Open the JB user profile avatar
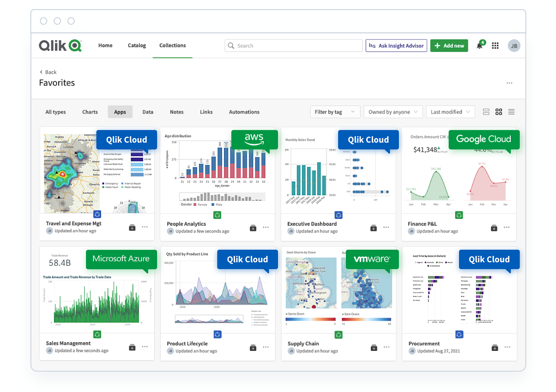This screenshot has width=556, height=392. (514, 46)
